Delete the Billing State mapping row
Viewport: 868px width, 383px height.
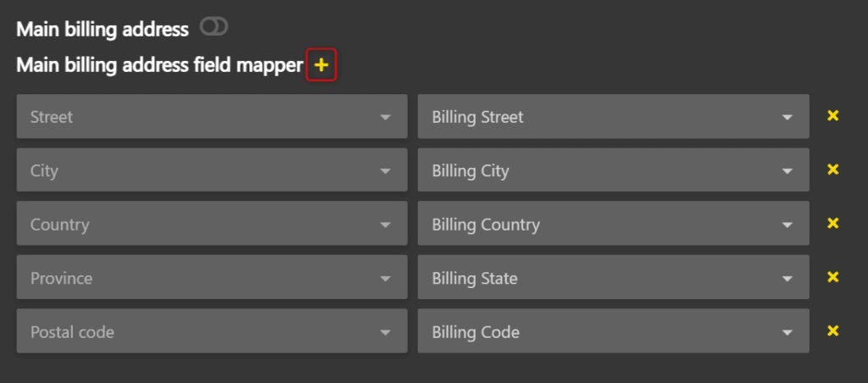point(832,277)
